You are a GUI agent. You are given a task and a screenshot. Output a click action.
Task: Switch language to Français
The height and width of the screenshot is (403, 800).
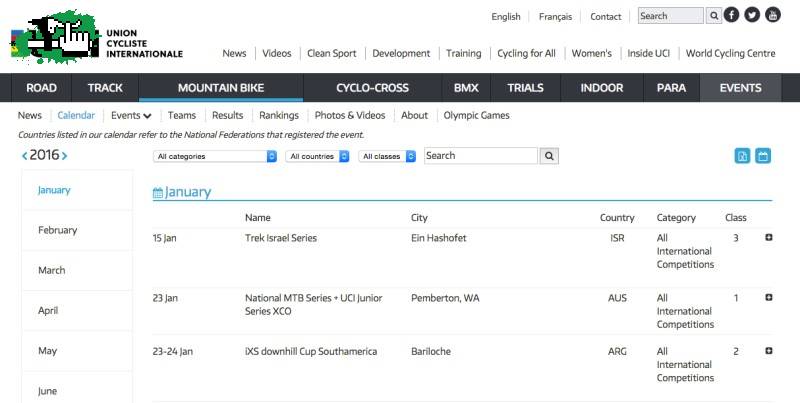tap(555, 17)
